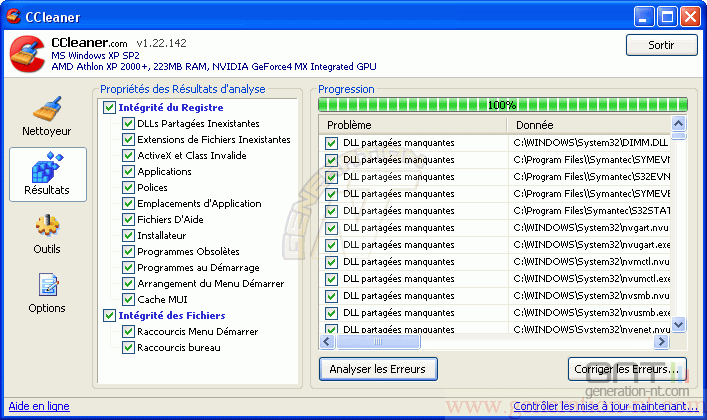Toggle Arrangement du Menu Démarrer checkbox

(128, 284)
